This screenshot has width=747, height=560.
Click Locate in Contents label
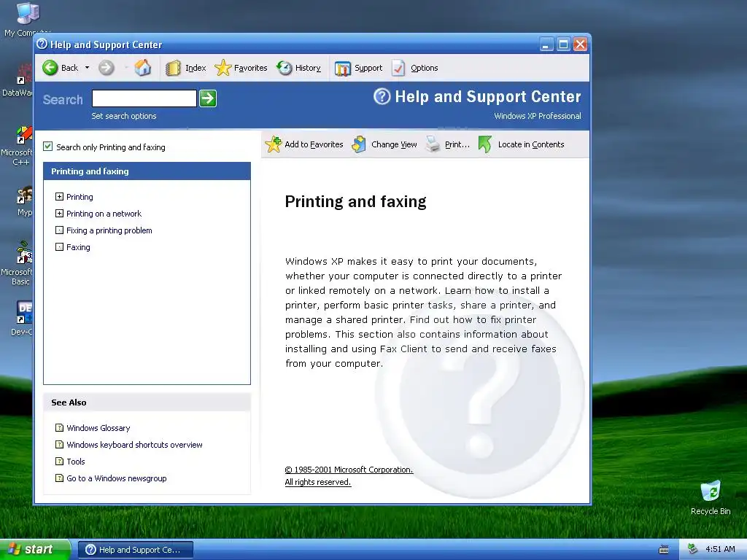pyautogui.click(x=531, y=144)
